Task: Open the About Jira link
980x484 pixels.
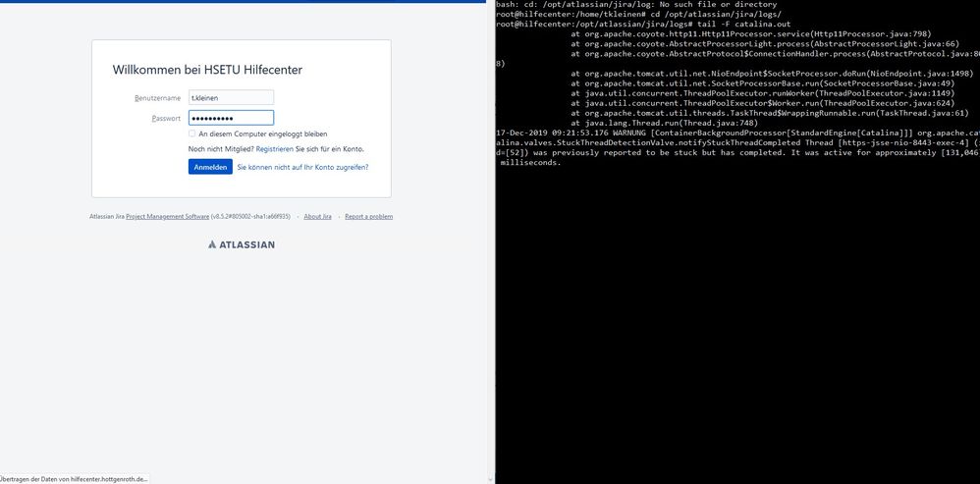Action: coord(317,217)
